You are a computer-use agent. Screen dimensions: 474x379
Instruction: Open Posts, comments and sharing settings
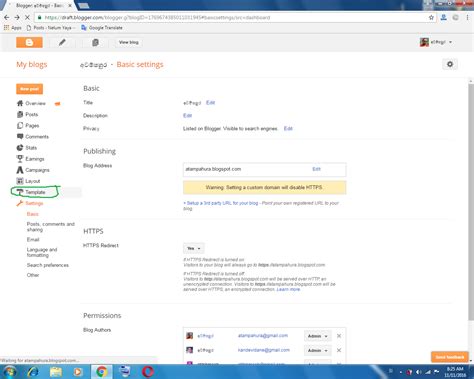(51, 227)
